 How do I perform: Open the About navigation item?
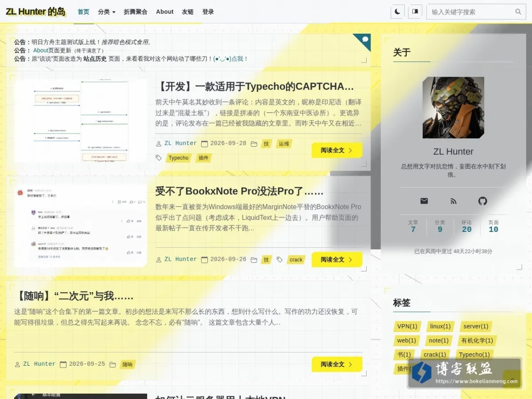click(164, 12)
